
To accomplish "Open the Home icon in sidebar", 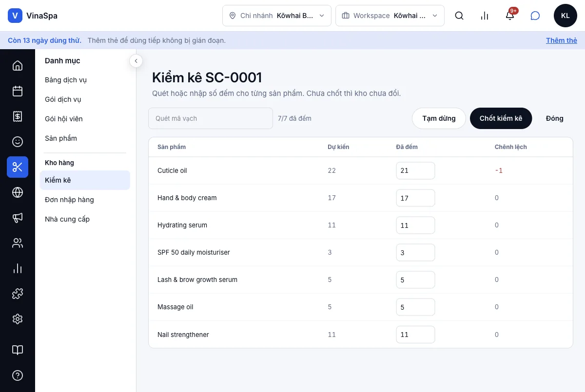I will 18,66.
